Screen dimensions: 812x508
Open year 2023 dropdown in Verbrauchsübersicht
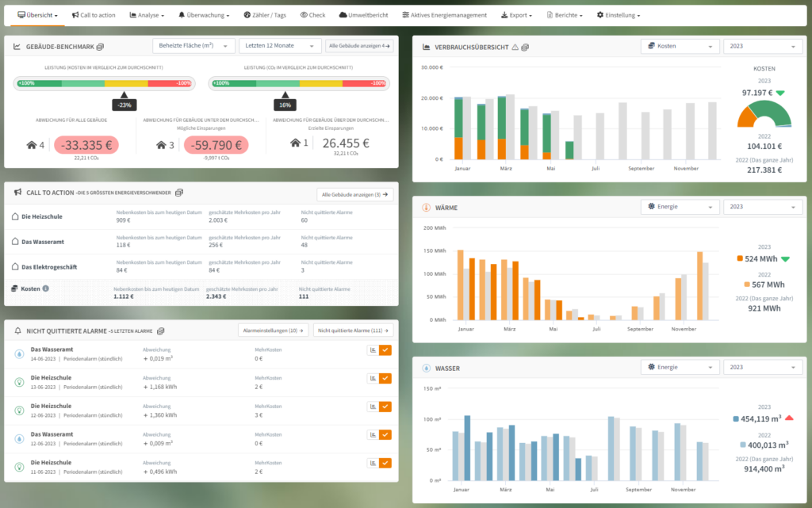[763, 46]
